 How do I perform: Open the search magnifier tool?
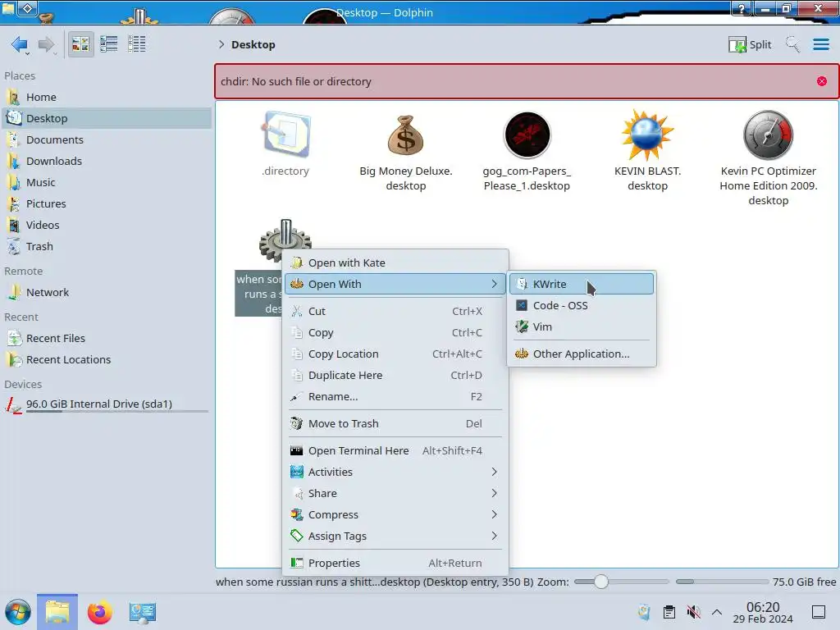(x=792, y=44)
